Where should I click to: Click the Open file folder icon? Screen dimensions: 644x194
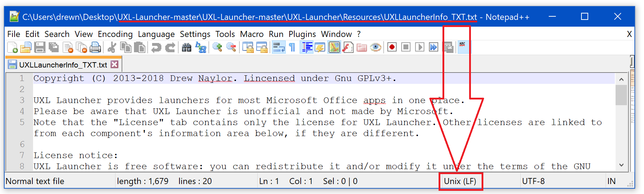(26, 47)
